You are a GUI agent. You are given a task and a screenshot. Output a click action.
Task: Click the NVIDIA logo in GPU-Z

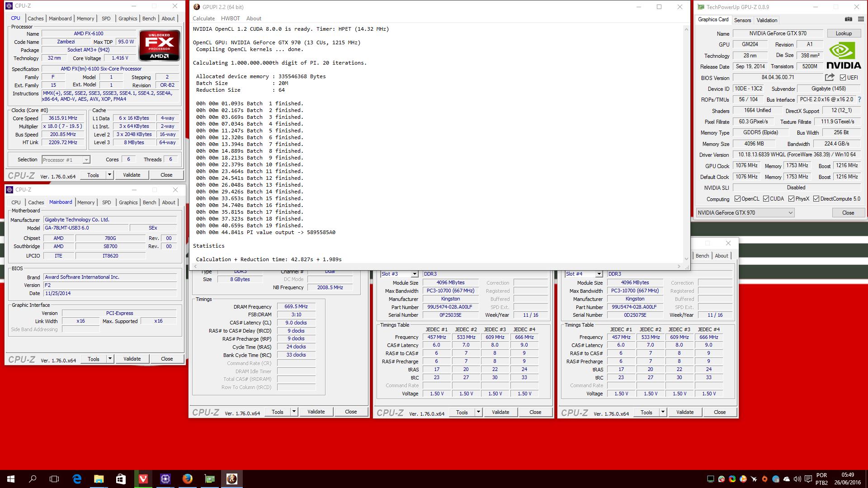click(x=844, y=55)
